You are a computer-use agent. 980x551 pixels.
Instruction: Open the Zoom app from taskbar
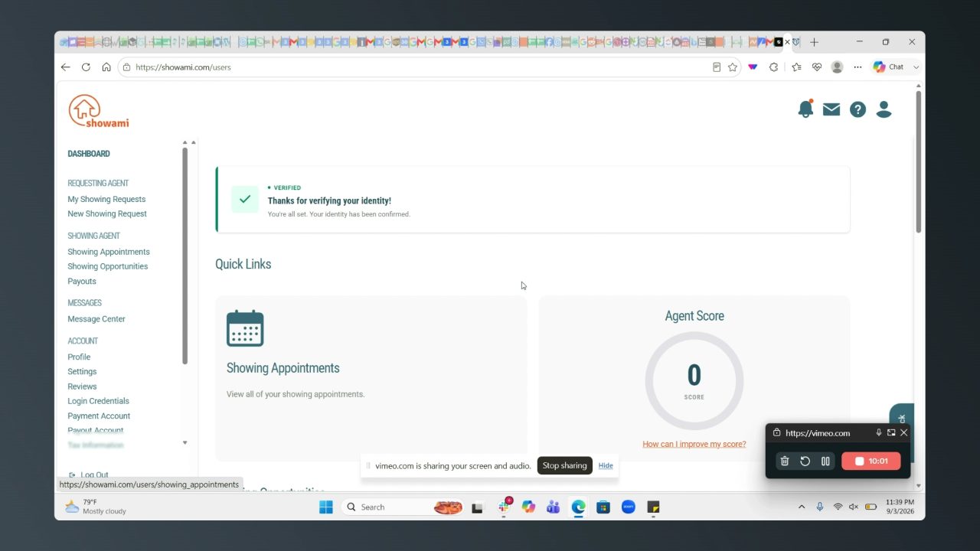(x=629, y=507)
